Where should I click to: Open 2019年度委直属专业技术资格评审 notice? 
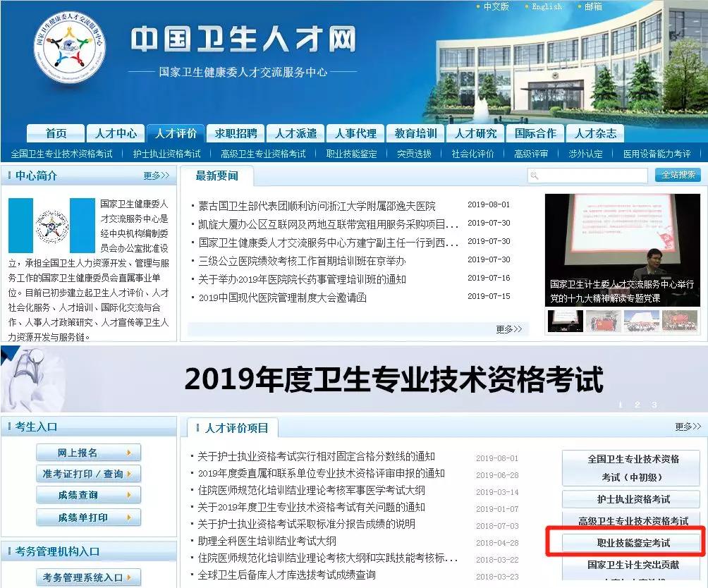(322, 473)
